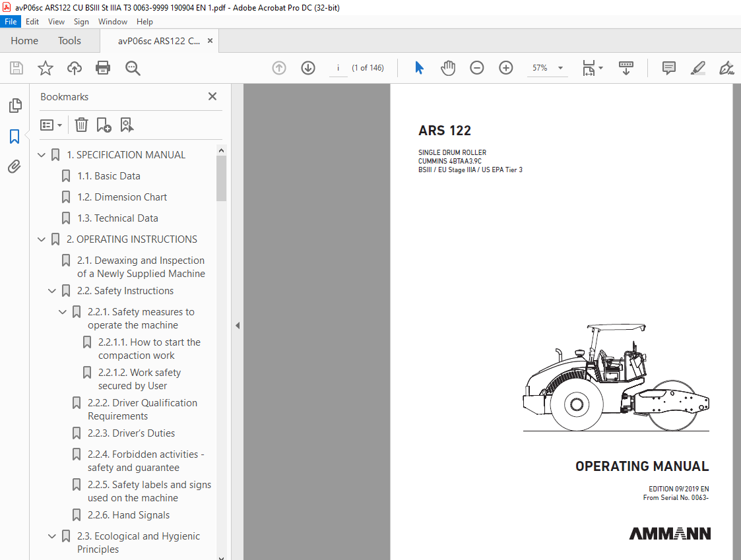Open Page Thumbnails panel icon
The width and height of the screenshot is (741, 560).
tap(15, 106)
